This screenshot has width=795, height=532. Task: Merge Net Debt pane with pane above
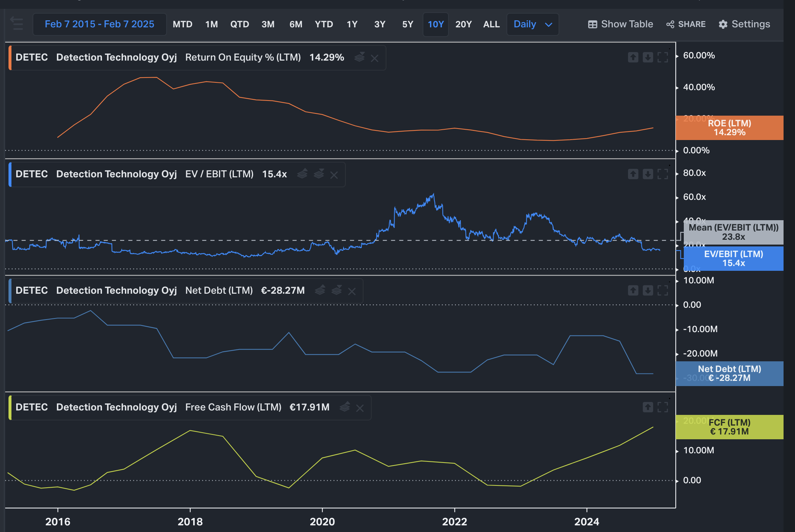tap(320, 290)
